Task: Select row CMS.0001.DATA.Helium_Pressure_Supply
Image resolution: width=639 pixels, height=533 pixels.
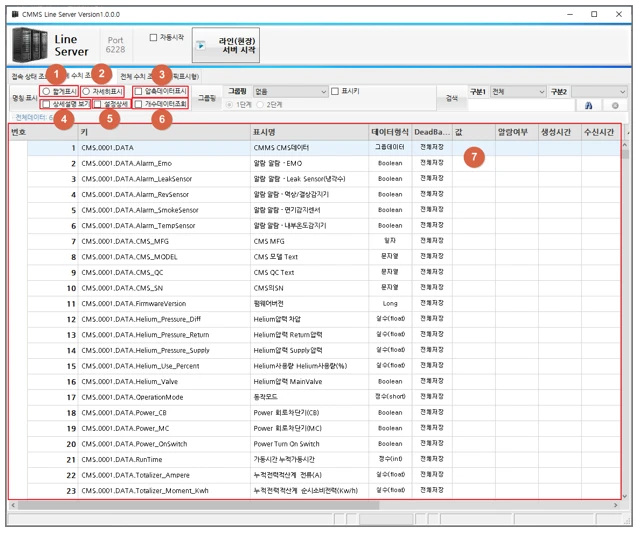Action: [324, 350]
